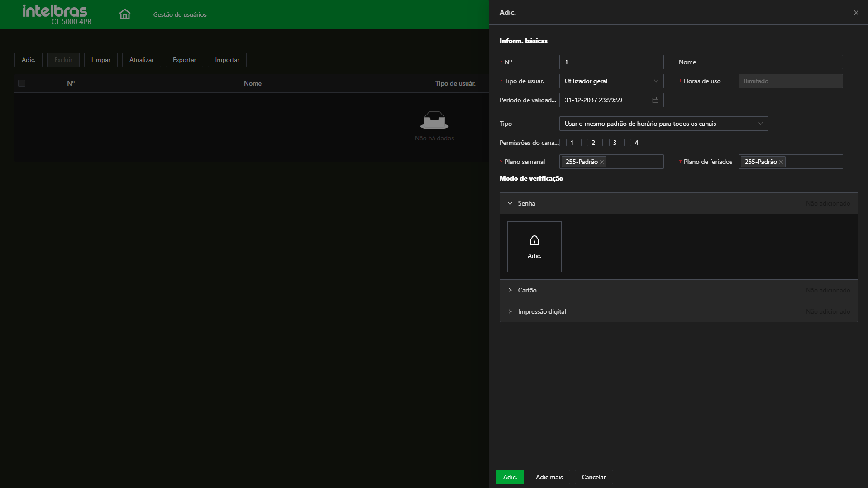Viewport: 868px width, 488px height.
Task: Click the home icon in header
Action: tap(124, 14)
